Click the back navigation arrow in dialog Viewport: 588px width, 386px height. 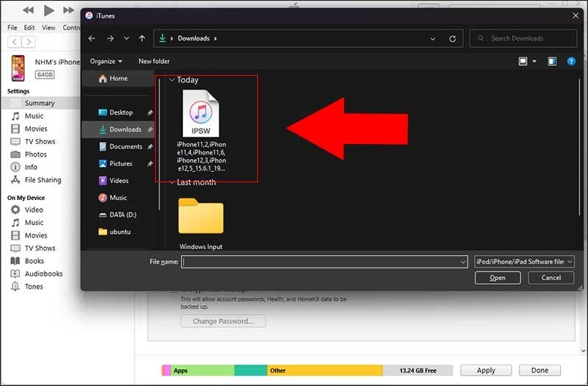[x=92, y=38]
